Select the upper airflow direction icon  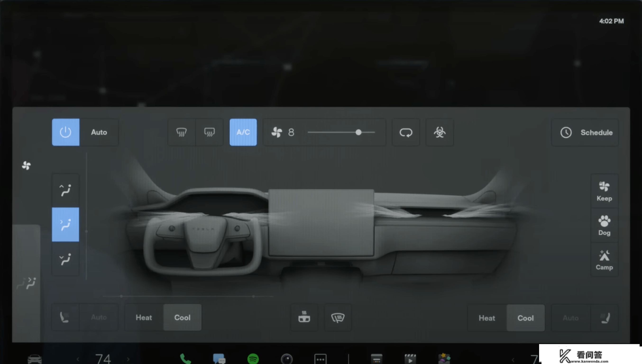tap(65, 190)
